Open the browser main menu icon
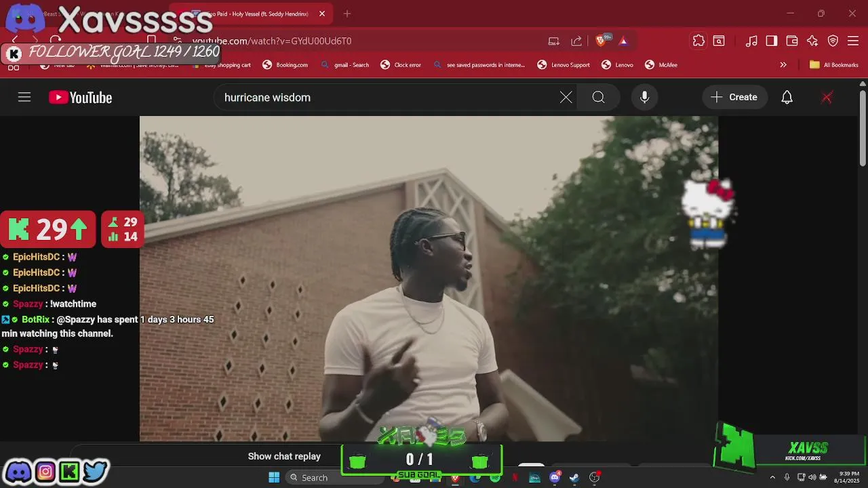 tap(854, 41)
